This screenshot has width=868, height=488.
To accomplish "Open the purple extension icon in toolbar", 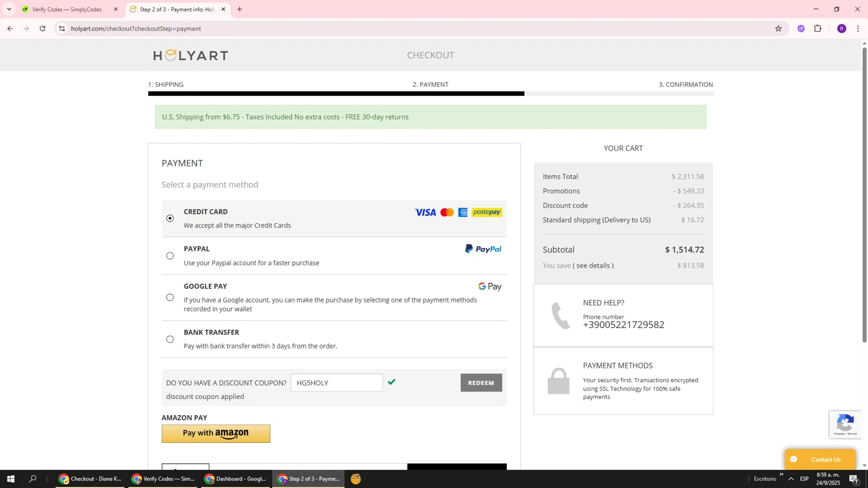I will [801, 28].
